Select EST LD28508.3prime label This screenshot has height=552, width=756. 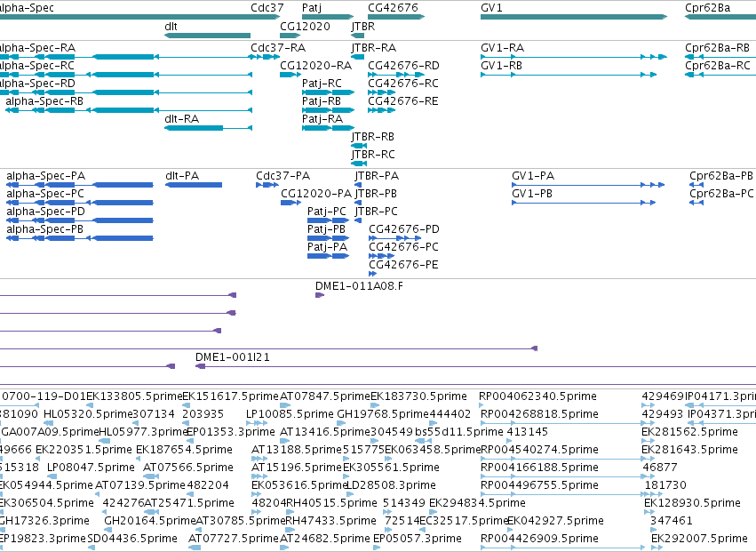(392, 485)
